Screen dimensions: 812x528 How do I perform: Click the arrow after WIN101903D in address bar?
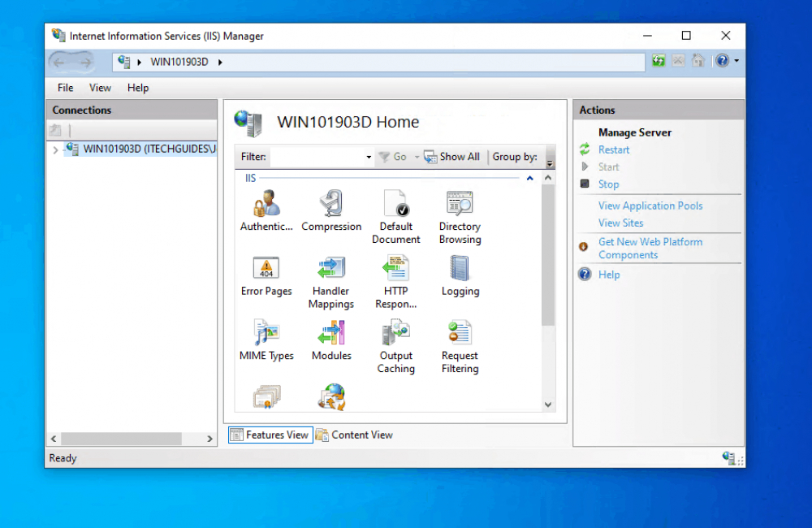click(220, 63)
